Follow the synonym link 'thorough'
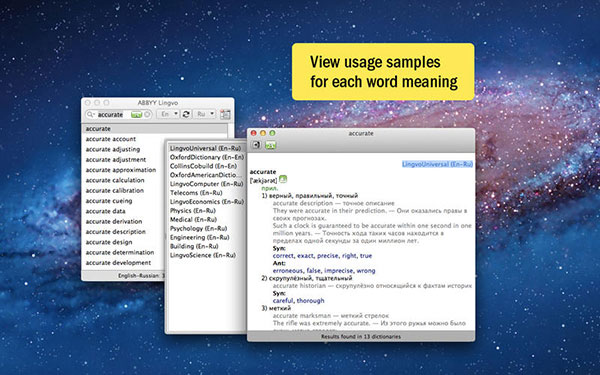The image size is (600, 375). point(310,300)
